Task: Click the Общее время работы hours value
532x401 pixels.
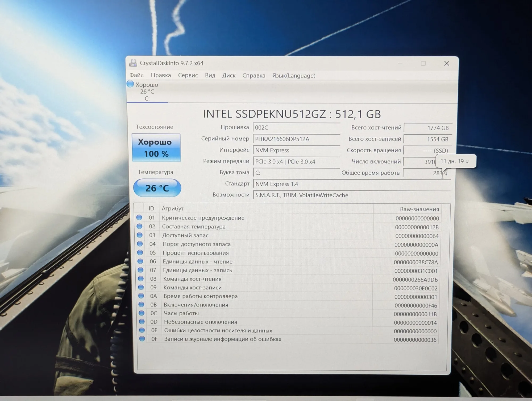Action: tap(427, 173)
